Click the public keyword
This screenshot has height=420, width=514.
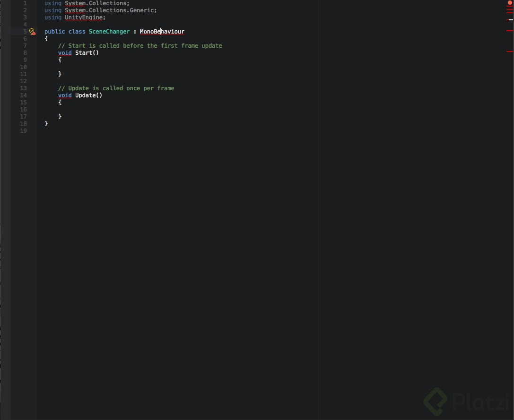[x=55, y=32]
